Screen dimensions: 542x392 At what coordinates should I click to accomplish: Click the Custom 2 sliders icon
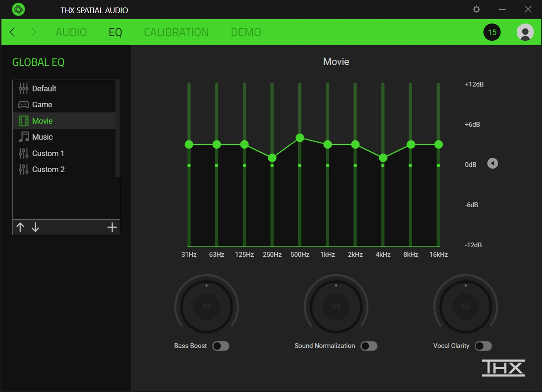tap(23, 169)
